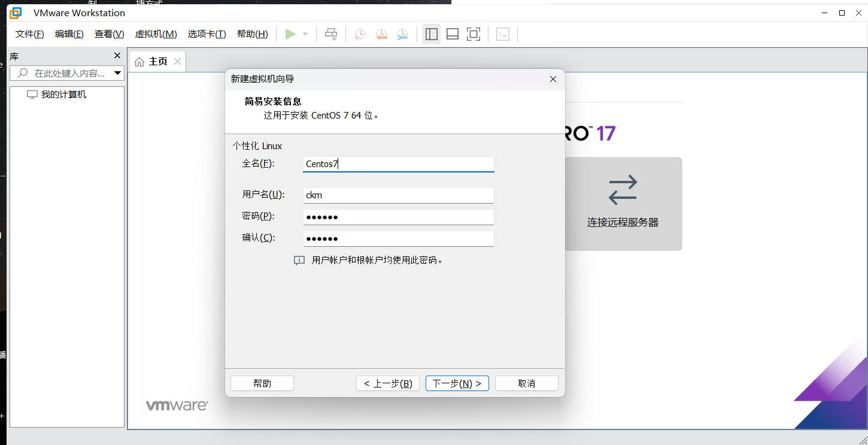The height and width of the screenshot is (445, 868).
Task: Open the power options dropdown arrow
Action: point(305,34)
